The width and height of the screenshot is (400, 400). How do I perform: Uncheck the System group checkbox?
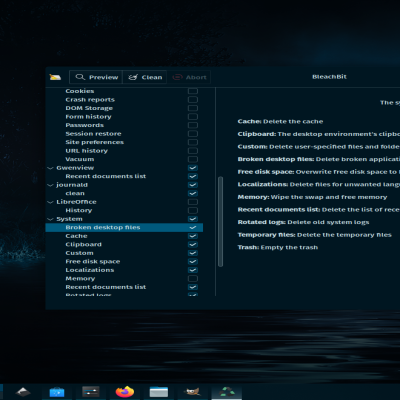(193, 219)
